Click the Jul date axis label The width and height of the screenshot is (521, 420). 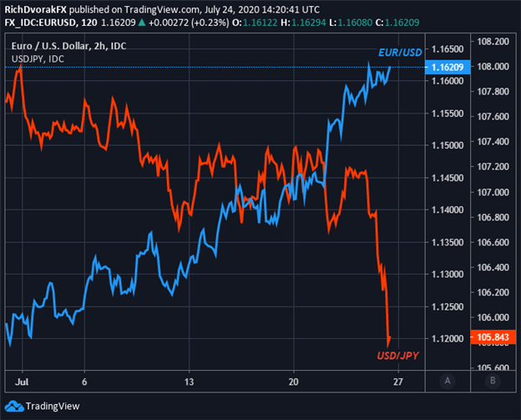tap(22, 382)
